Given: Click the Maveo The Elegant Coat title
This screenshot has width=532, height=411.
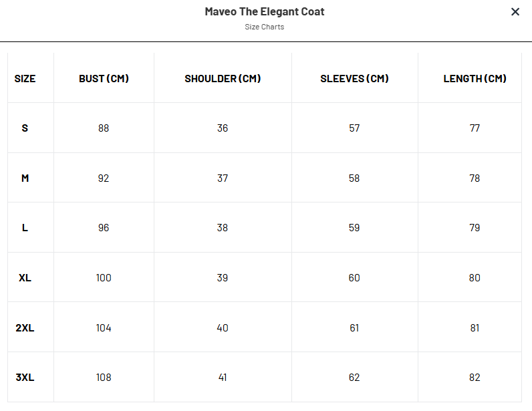Looking at the screenshot, I should [x=265, y=12].
